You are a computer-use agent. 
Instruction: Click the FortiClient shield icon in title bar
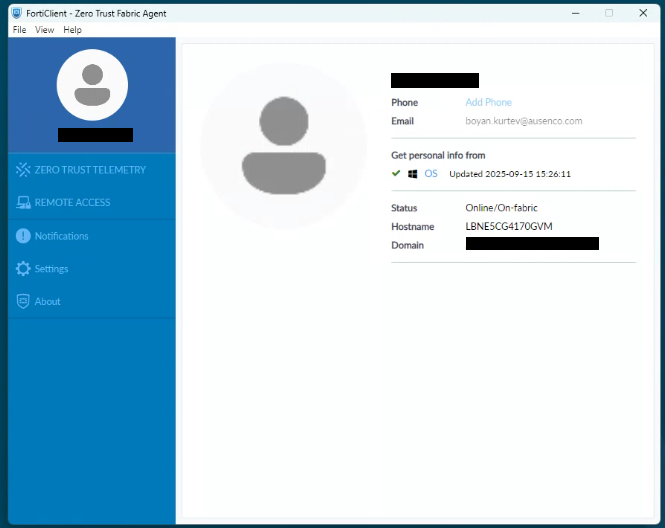coord(17,13)
